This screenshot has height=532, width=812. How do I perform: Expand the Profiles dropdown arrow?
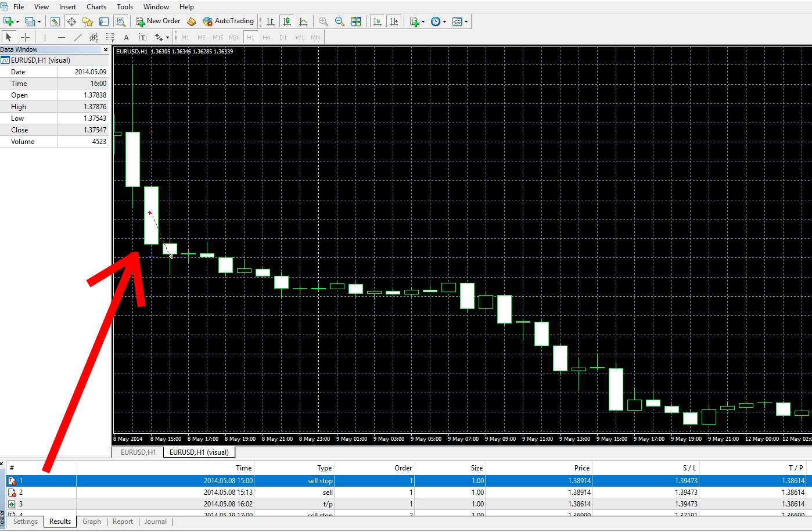[39, 22]
